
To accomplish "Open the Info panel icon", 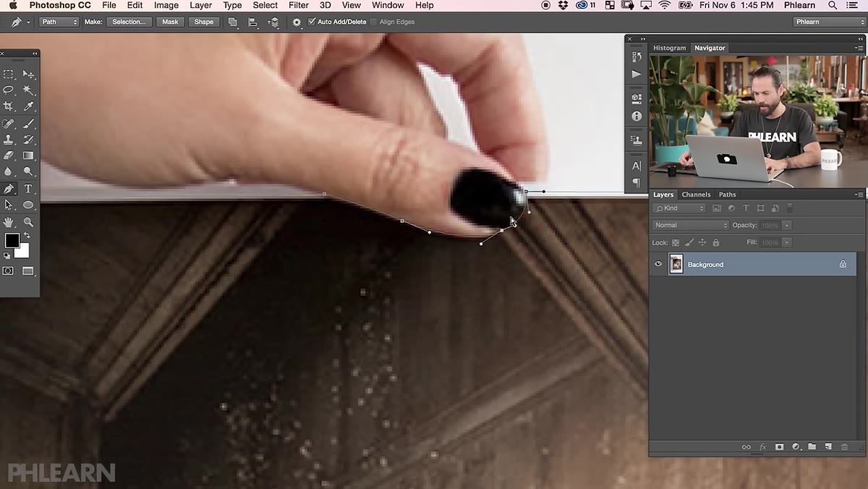I will [x=637, y=116].
